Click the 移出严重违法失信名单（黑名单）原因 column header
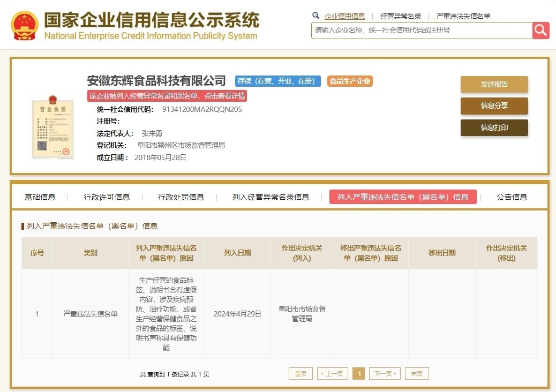Image resolution: width=556 pixels, height=392 pixels. coord(371,253)
